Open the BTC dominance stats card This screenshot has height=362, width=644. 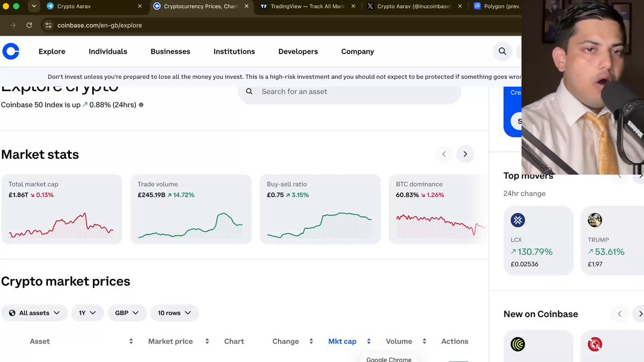point(438,209)
